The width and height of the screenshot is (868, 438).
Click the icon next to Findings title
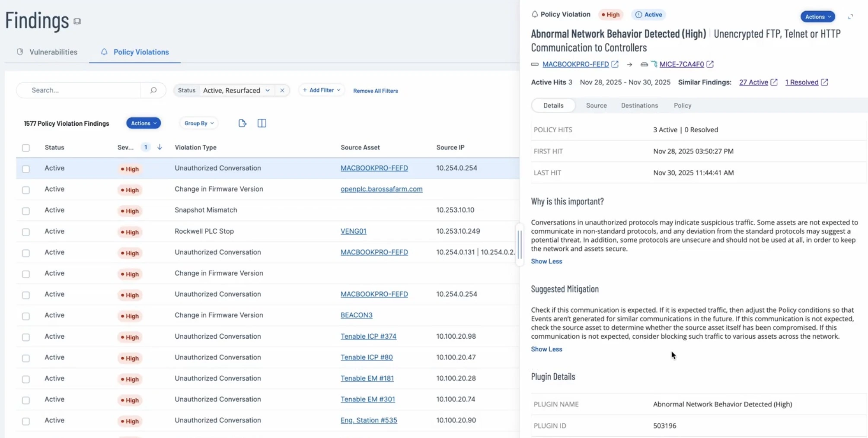point(77,21)
